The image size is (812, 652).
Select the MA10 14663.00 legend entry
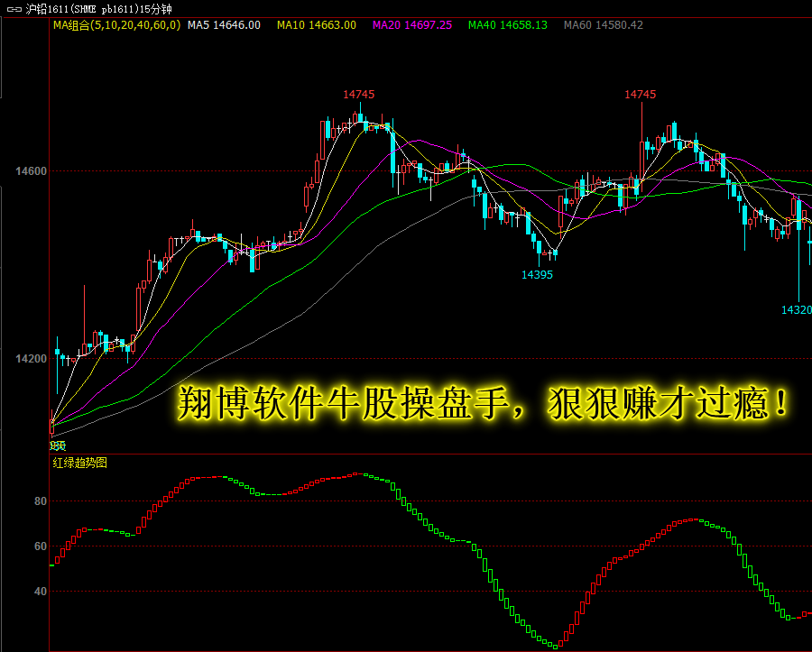(x=317, y=25)
